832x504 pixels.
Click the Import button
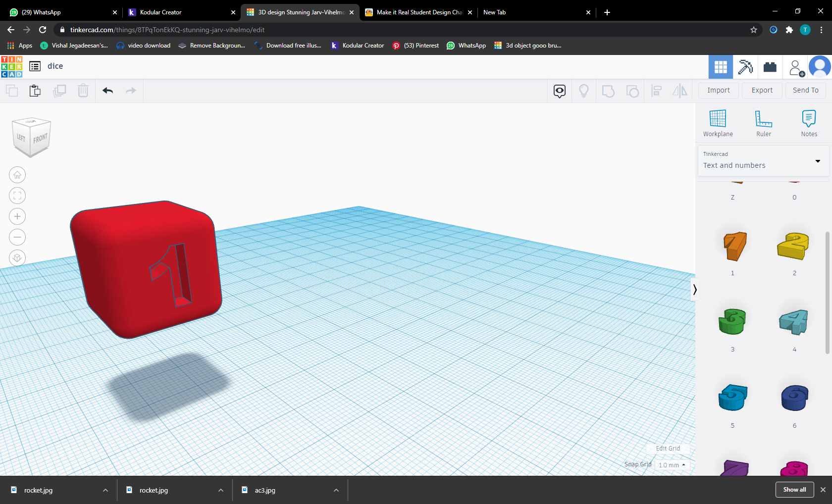719,91
